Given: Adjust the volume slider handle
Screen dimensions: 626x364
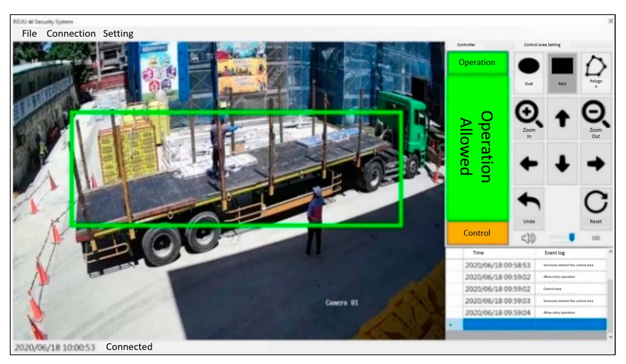Looking at the screenshot, I should pos(572,237).
